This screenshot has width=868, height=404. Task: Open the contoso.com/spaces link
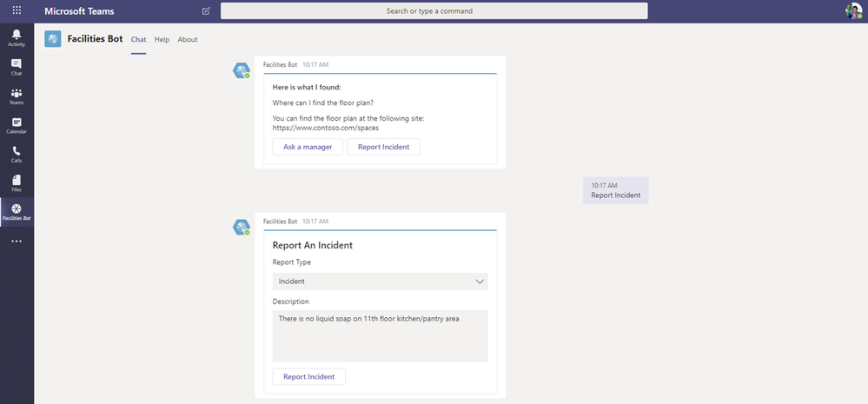(326, 128)
